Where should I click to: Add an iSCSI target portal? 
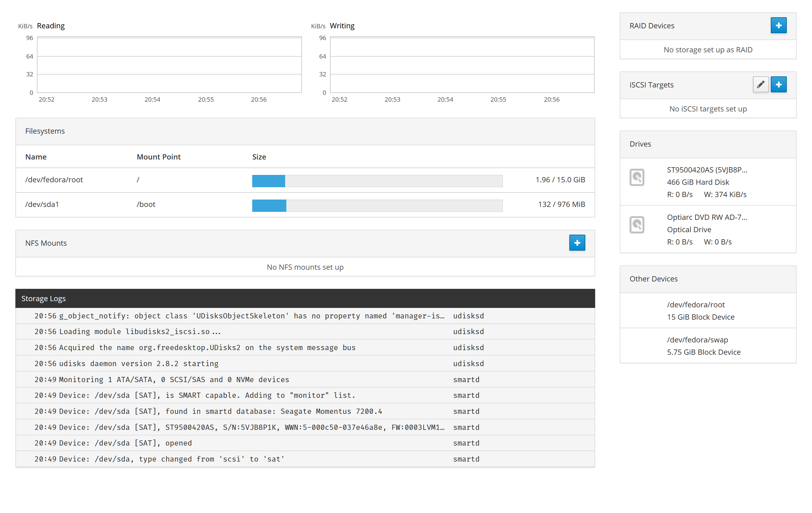tap(778, 84)
